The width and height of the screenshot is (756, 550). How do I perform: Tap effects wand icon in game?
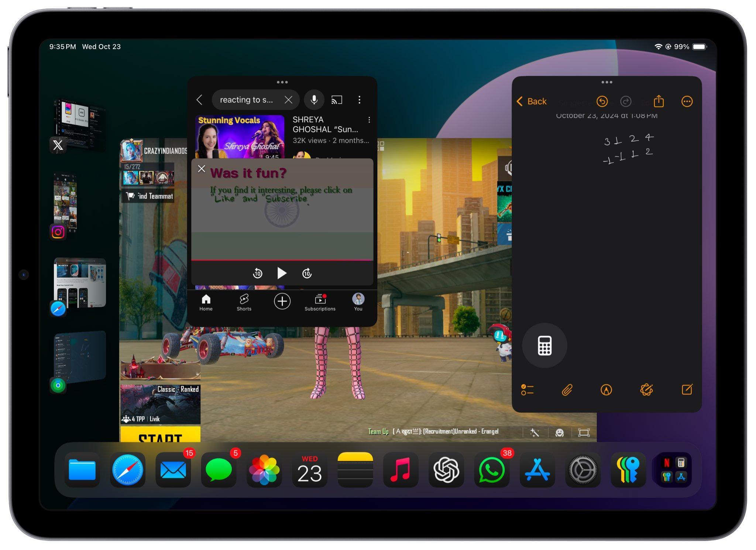(535, 433)
